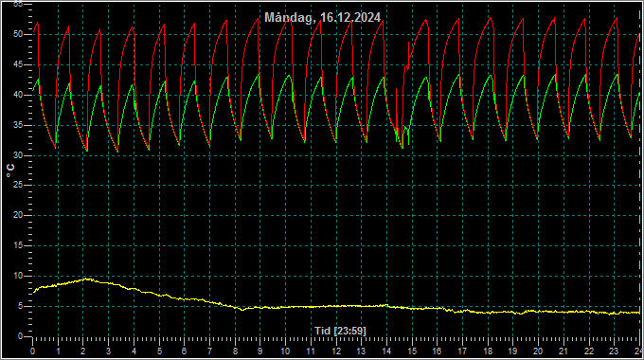Select hour 6 on the time axis

pyautogui.click(x=184, y=351)
